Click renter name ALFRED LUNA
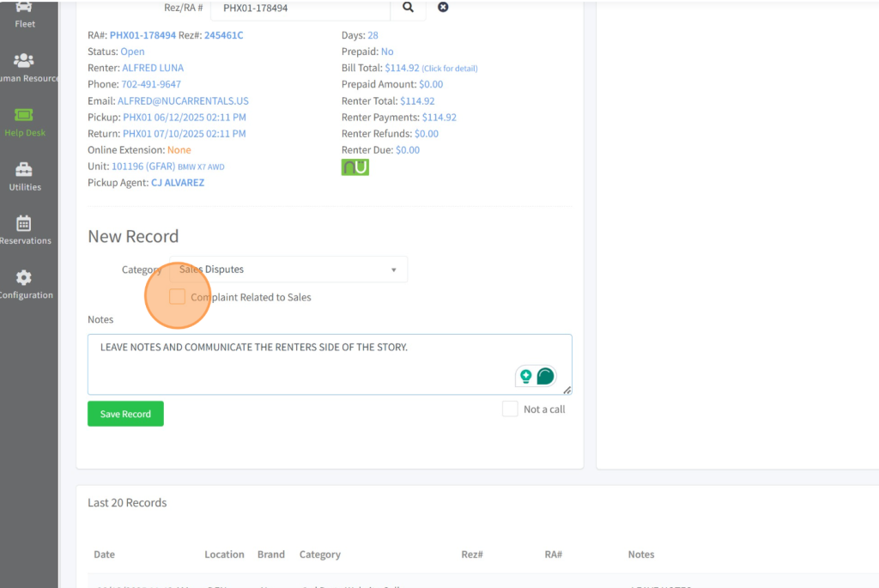 (153, 68)
